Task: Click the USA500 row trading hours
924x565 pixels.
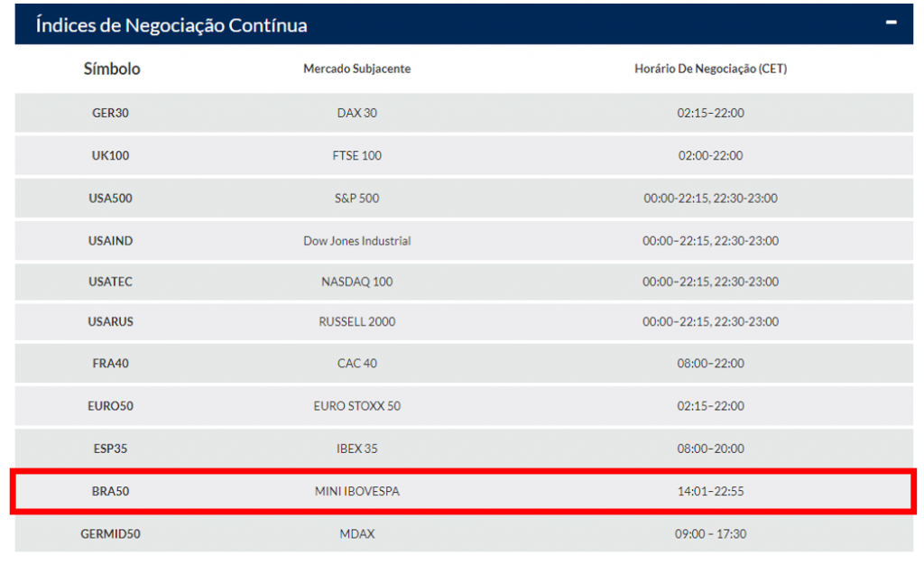Action: [x=711, y=199]
